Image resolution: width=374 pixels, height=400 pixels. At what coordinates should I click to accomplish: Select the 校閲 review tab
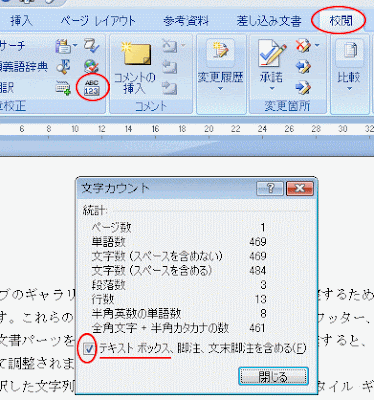click(341, 21)
